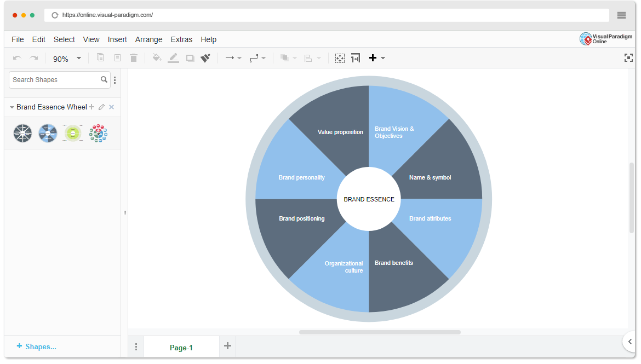The height and width of the screenshot is (364, 641).
Task: Select the dark Brand Essence Wheel shape thumbnail
Action: click(x=22, y=133)
